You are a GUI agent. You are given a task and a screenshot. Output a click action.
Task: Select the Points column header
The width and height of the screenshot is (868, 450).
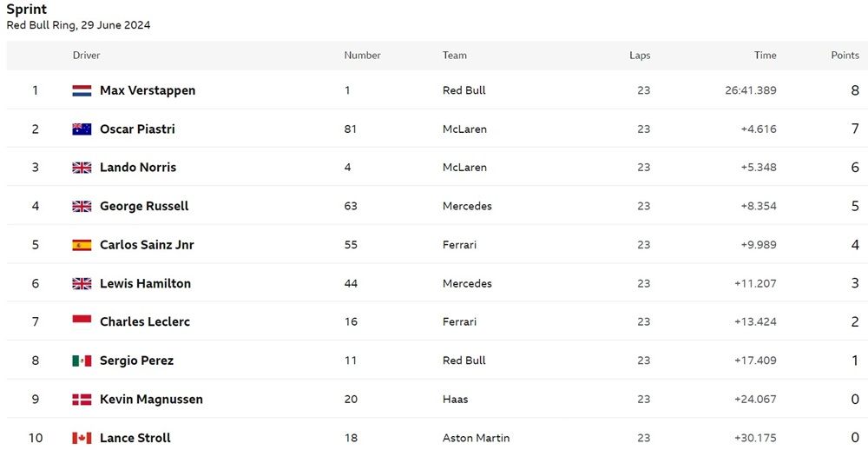pyautogui.click(x=845, y=56)
